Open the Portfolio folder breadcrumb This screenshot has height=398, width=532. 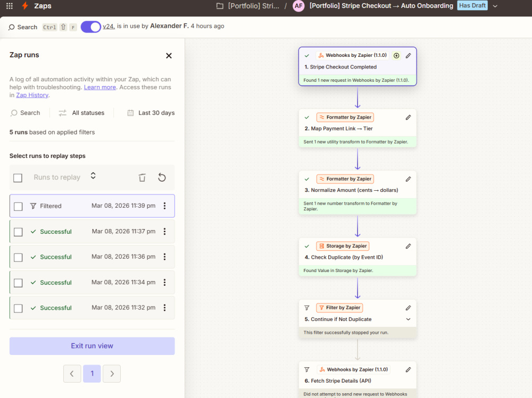[248, 6]
